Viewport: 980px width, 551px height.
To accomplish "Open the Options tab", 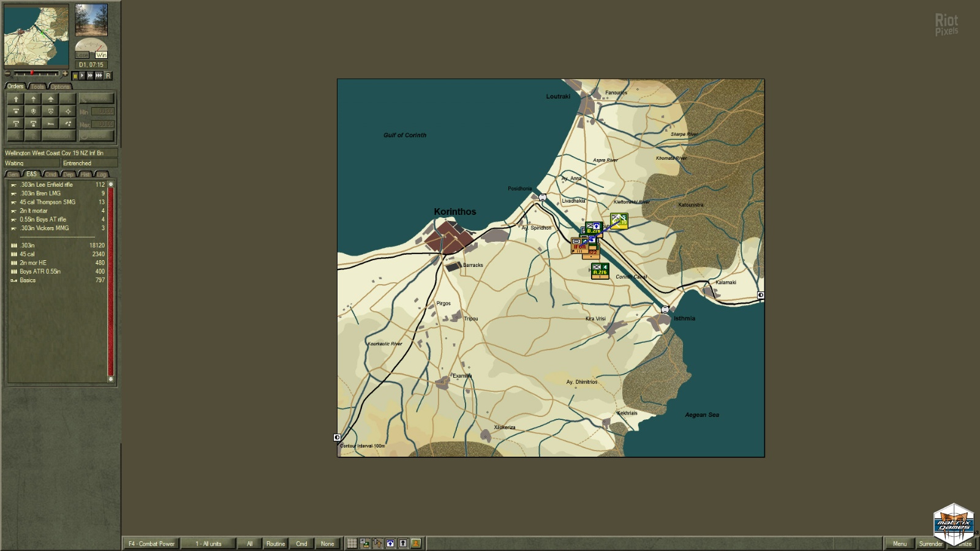I will (60, 87).
